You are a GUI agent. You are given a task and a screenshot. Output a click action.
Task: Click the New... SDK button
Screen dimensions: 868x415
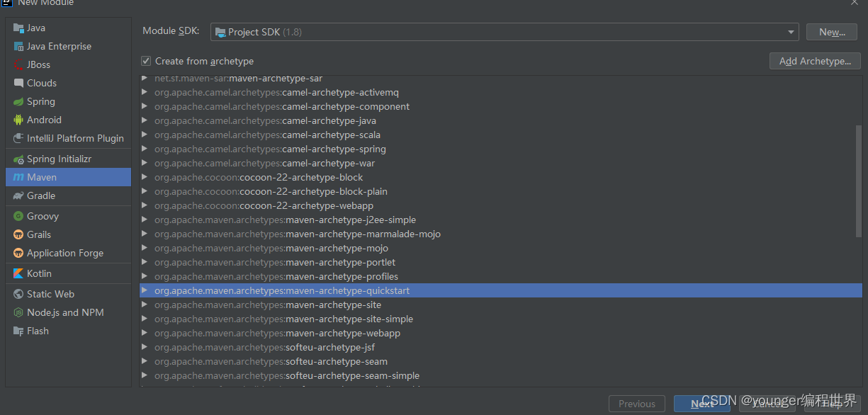(832, 32)
